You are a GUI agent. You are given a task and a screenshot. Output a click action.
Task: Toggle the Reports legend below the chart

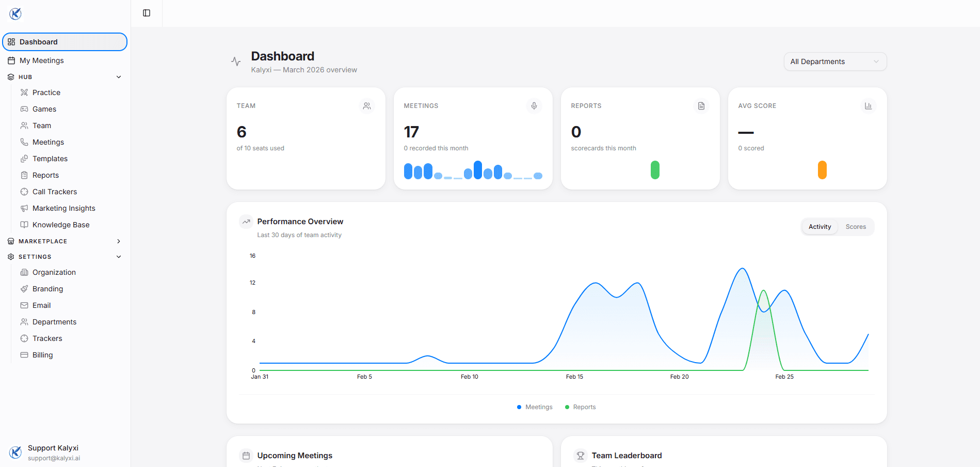pyautogui.click(x=580, y=407)
